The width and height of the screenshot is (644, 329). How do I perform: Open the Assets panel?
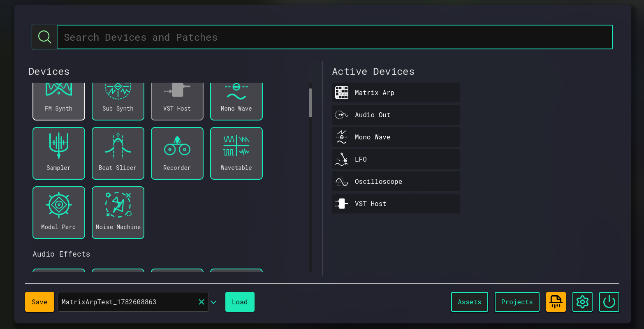[470, 302]
